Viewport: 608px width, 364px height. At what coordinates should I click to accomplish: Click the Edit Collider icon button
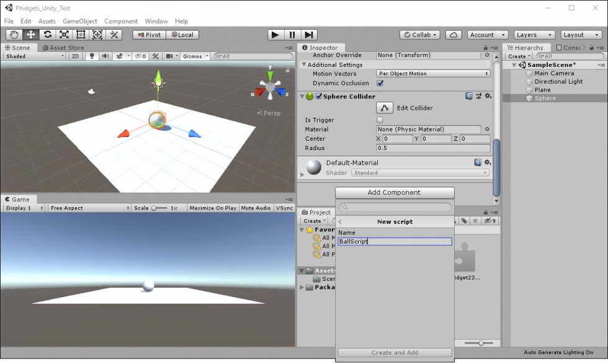pyautogui.click(x=384, y=108)
